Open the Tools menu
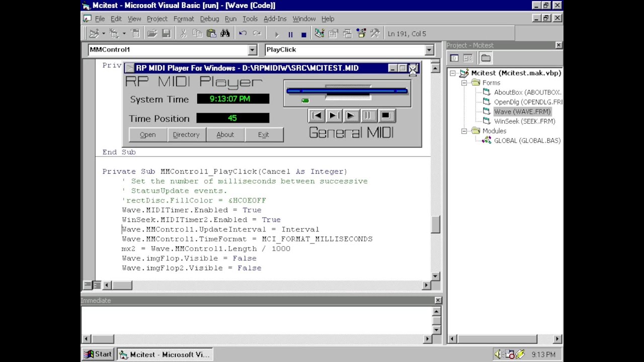Viewport: 644px width, 362px height. (x=250, y=19)
